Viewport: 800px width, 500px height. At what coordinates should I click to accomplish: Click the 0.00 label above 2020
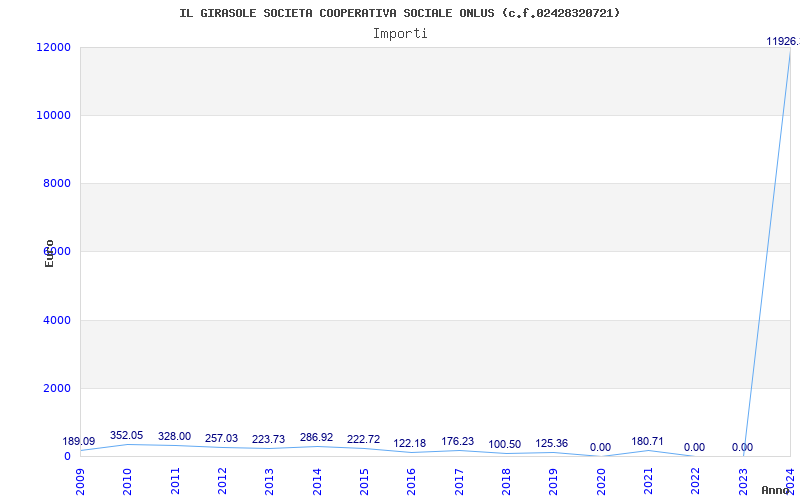tap(601, 447)
